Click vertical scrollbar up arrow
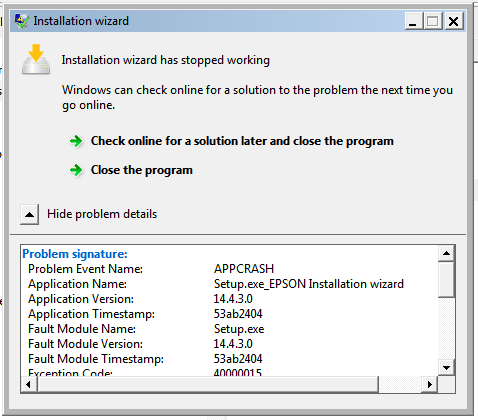478x420 pixels. (446, 254)
